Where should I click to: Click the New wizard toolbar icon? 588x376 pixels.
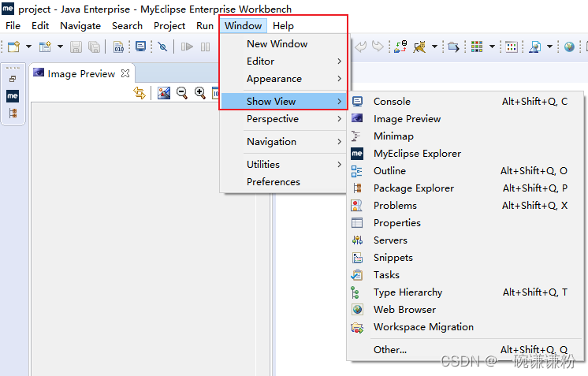(x=14, y=47)
